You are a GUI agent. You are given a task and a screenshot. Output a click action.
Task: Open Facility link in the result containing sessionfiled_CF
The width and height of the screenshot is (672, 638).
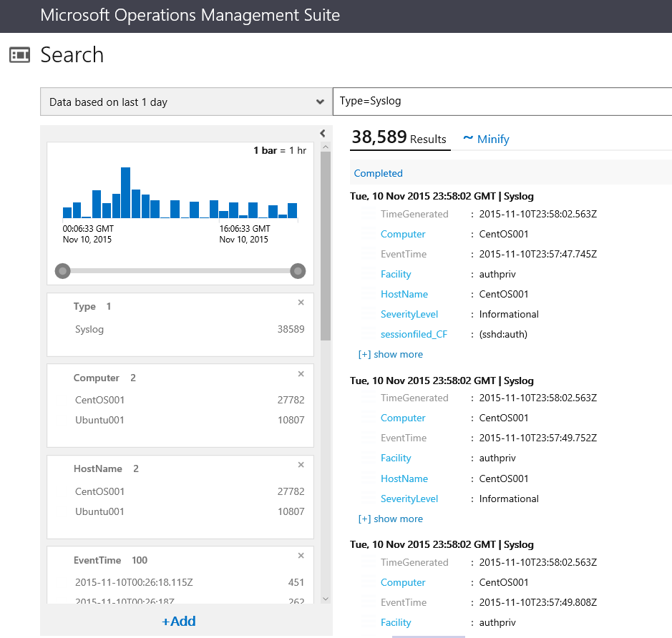tap(396, 274)
